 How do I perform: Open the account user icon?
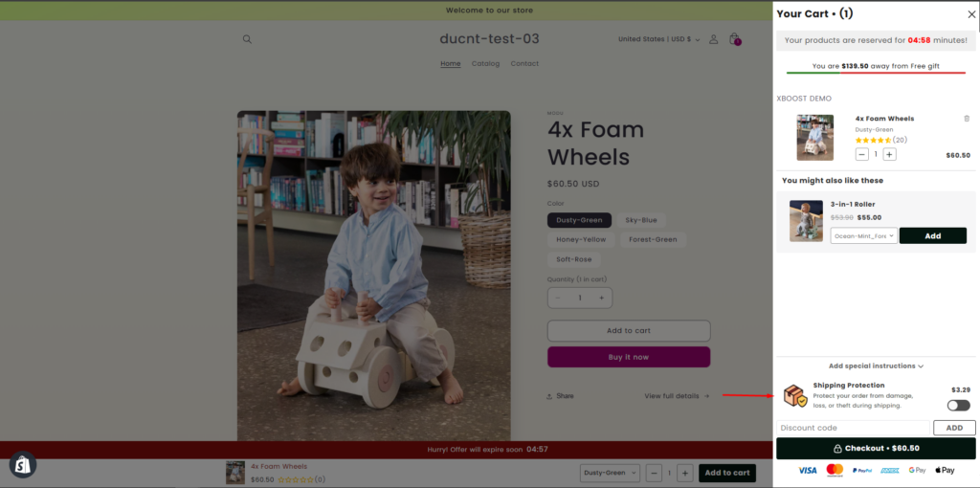click(x=713, y=39)
